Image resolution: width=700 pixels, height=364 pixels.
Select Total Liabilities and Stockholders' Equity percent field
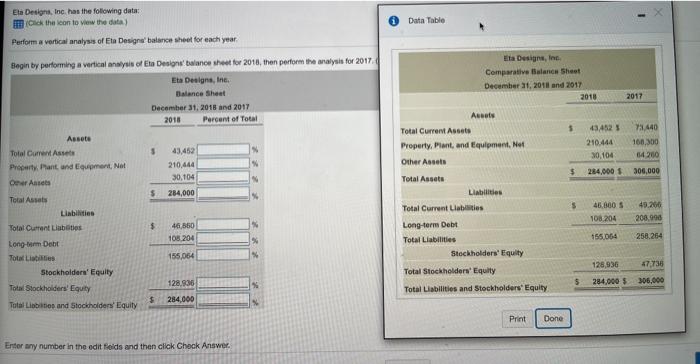pos(223,300)
